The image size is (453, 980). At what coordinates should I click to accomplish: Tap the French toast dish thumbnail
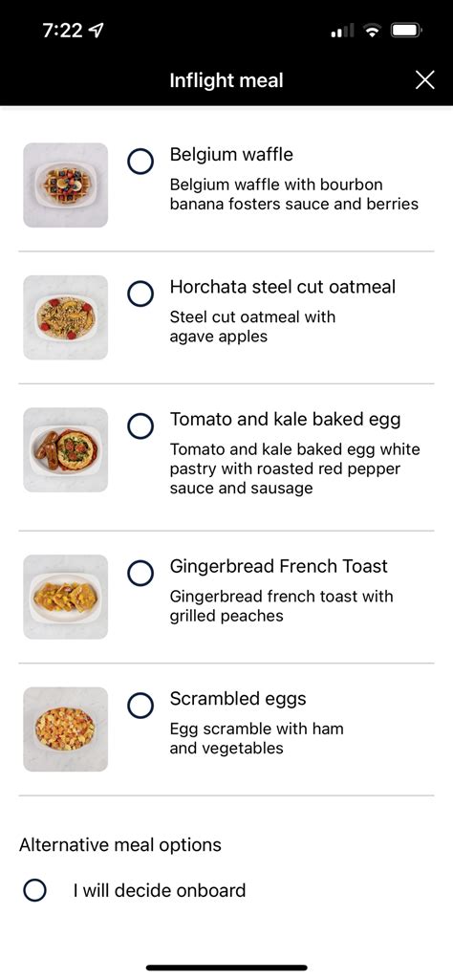click(66, 597)
